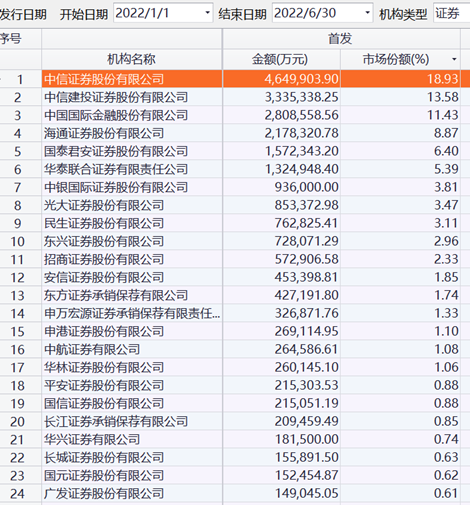This screenshot has width=470, height=505.
Task: Click the 机构类型 field showing 证券
Action: tap(452, 13)
